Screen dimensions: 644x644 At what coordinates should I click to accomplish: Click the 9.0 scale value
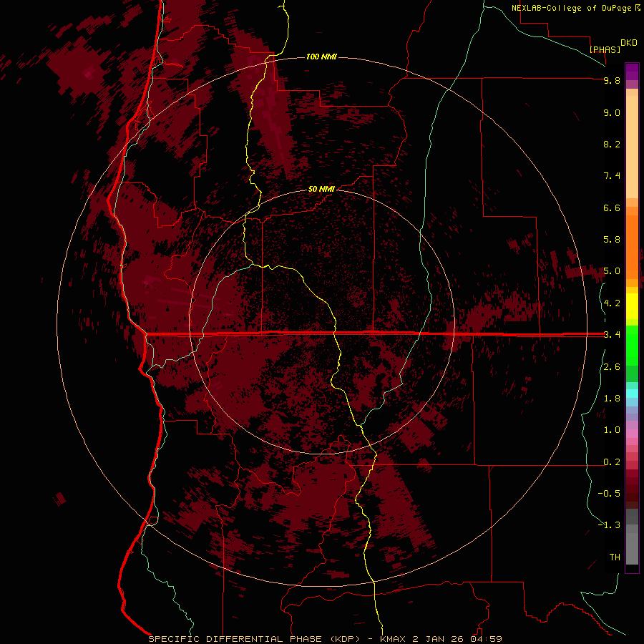coord(612,112)
